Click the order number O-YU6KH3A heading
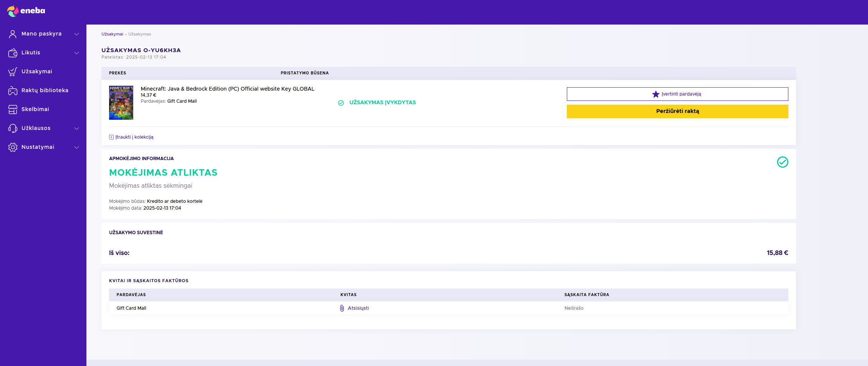Image resolution: width=868 pixels, height=366 pixels. [x=141, y=50]
